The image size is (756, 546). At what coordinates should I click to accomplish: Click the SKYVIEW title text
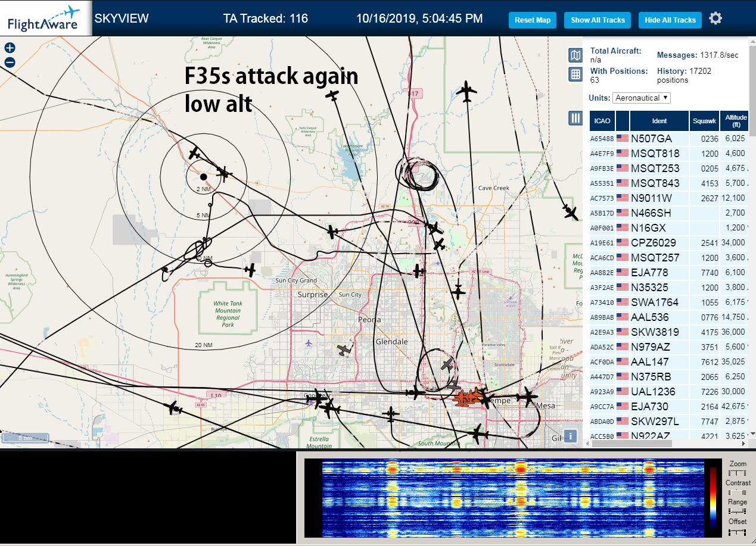click(122, 18)
